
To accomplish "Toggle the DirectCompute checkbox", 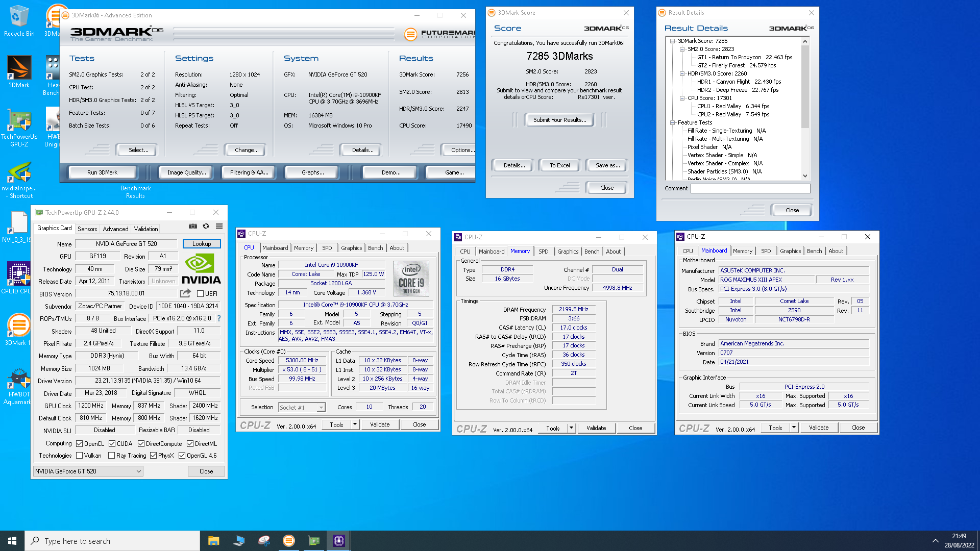I will tap(141, 444).
